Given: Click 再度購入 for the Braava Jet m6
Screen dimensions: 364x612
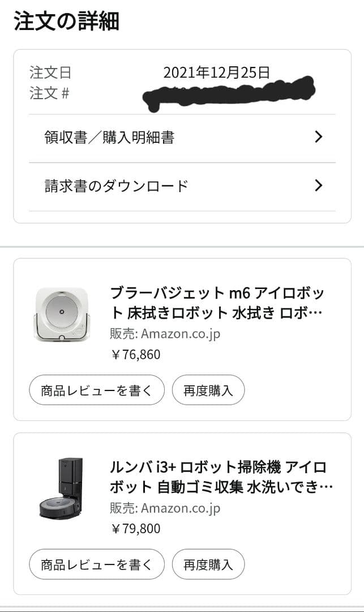Looking at the screenshot, I should point(209,390).
